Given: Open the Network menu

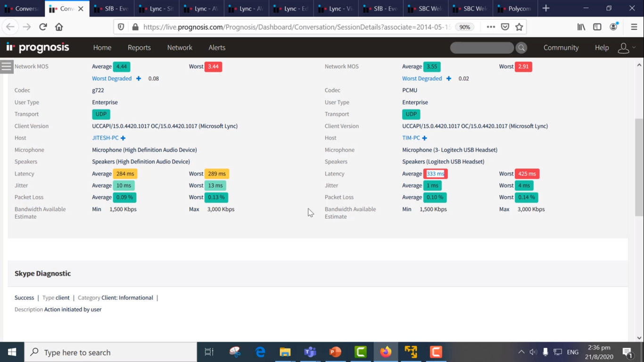Looking at the screenshot, I should pos(180,48).
